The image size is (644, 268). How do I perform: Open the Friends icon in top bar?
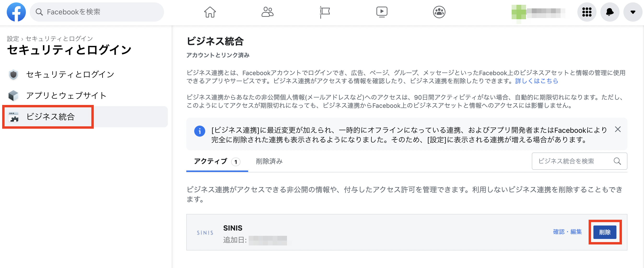(267, 12)
